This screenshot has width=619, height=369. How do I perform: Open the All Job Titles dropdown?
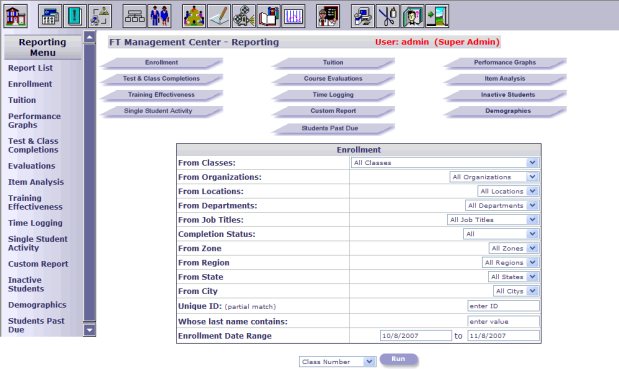[x=493, y=219]
